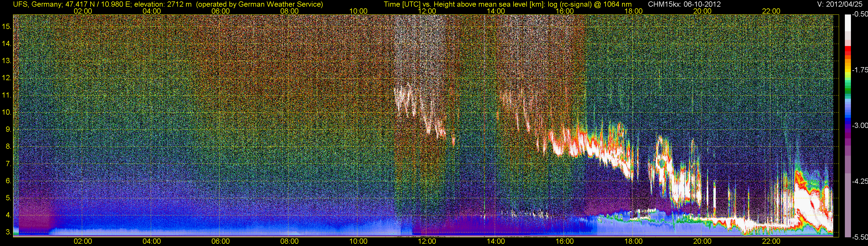Click the '10:00' label on the top time axis
The height and width of the screenshot is (246, 868).
[358, 11]
